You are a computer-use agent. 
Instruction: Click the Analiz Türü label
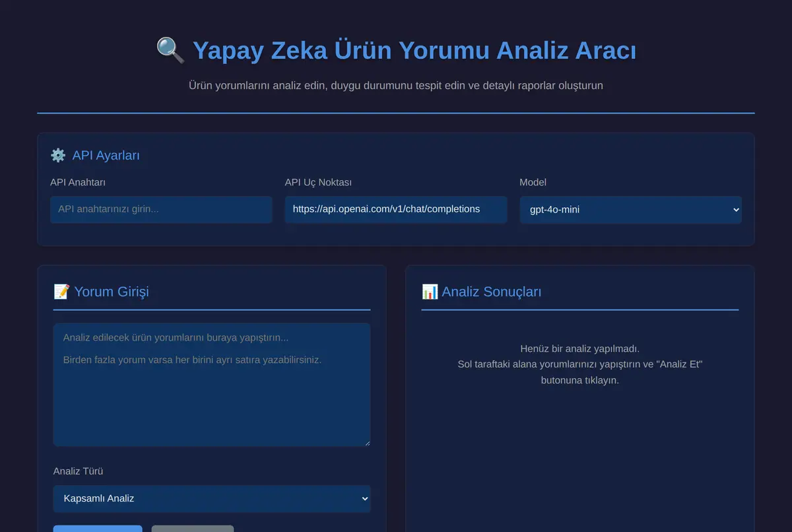79,471
